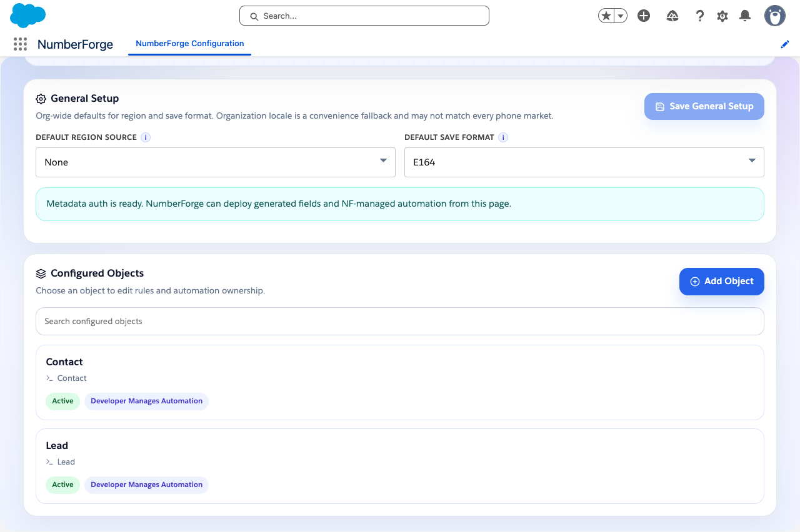This screenshot has height=532, width=800.
Task: View the Notifications bell
Action: pyautogui.click(x=745, y=16)
